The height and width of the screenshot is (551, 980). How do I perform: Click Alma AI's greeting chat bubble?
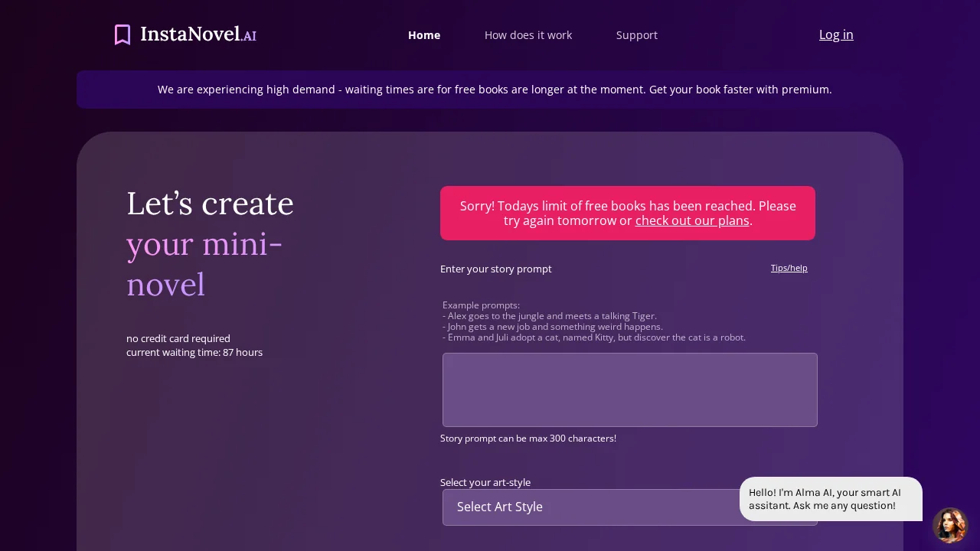click(831, 499)
